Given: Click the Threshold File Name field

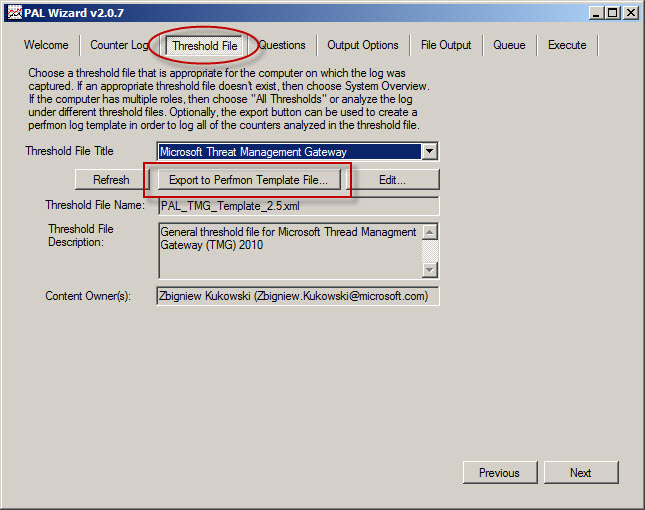Looking at the screenshot, I should (298, 206).
